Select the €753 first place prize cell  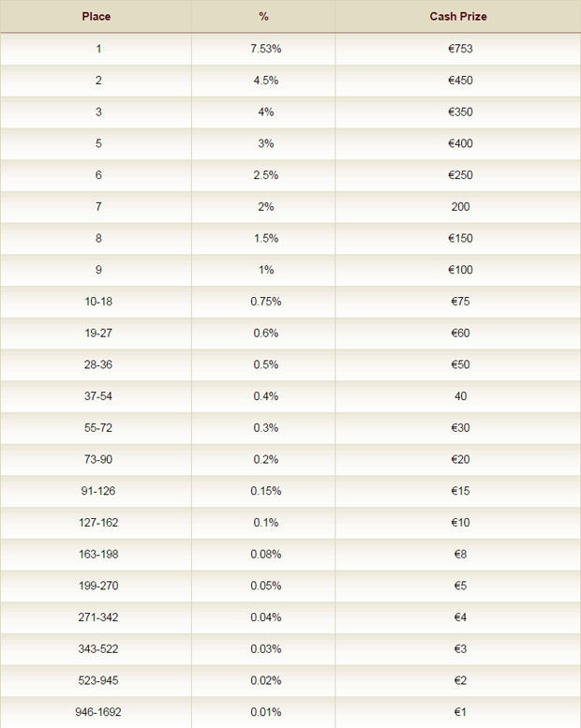coord(460,49)
